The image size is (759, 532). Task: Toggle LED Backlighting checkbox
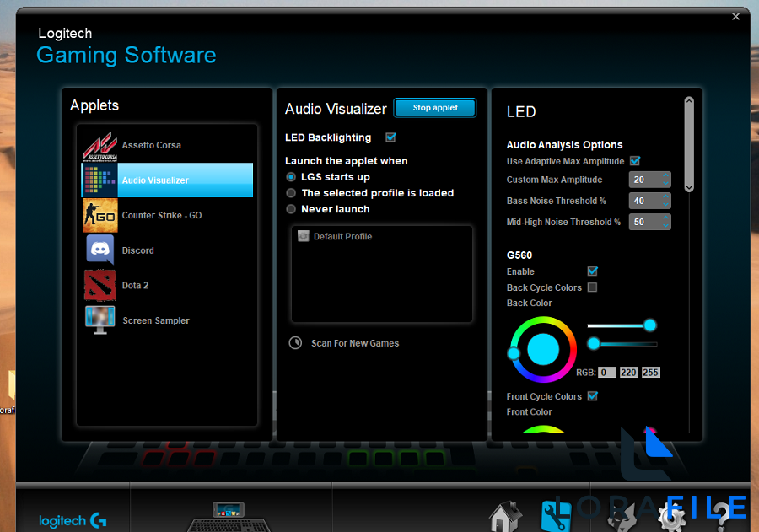pyautogui.click(x=390, y=137)
